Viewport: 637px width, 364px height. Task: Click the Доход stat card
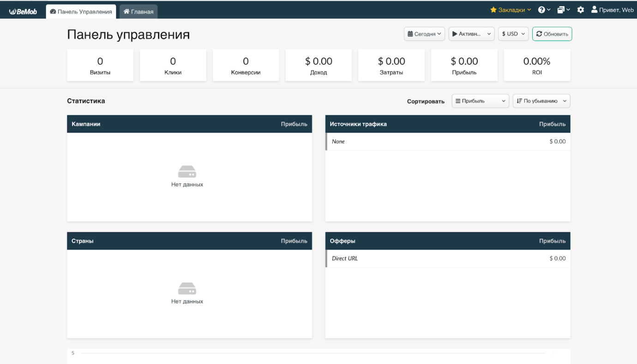tap(318, 66)
